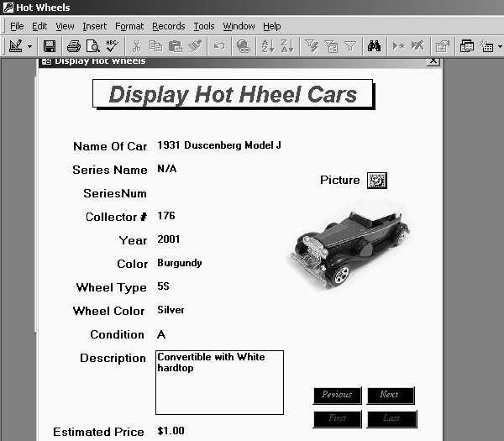Click the Color value Burgundy

pos(180,263)
